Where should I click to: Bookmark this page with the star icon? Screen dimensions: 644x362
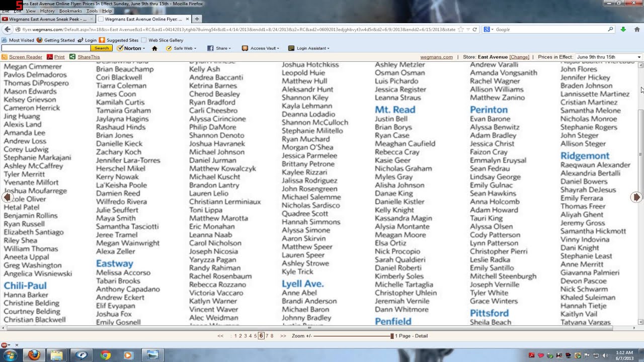[x=460, y=30]
